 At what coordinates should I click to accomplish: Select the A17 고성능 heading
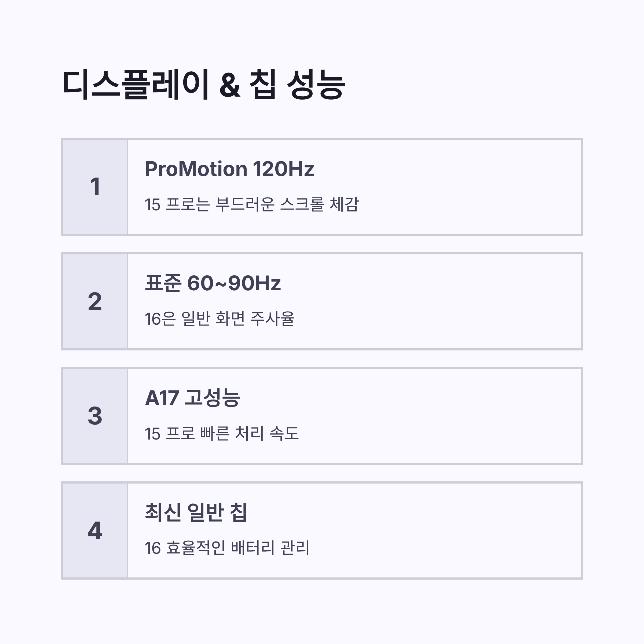pos(192,398)
